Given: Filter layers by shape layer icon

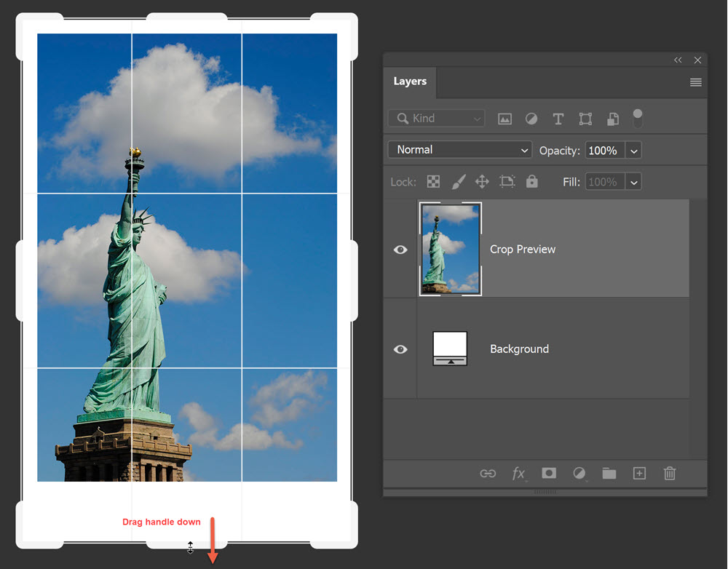Looking at the screenshot, I should [x=585, y=119].
